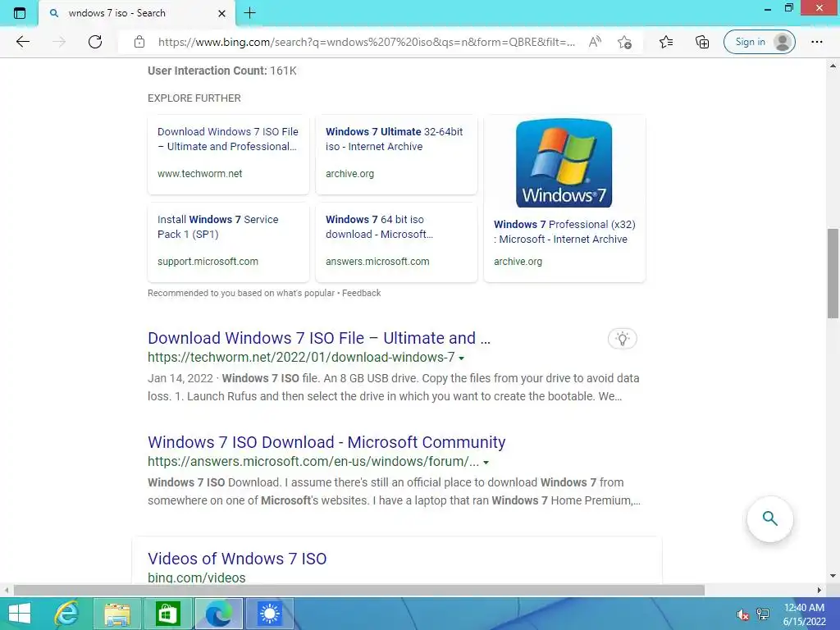Click the muted volume tray icon
This screenshot has width=840, height=630.
pyautogui.click(x=742, y=614)
